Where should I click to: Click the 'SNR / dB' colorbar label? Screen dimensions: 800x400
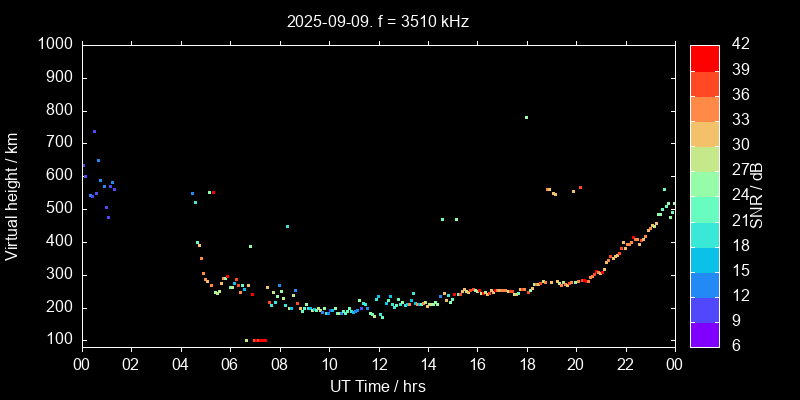click(757, 196)
